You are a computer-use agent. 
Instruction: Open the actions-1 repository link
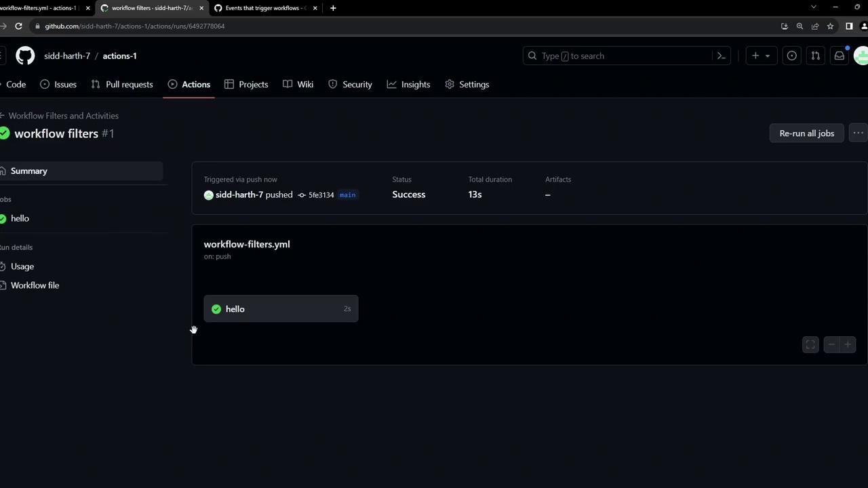click(x=119, y=56)
